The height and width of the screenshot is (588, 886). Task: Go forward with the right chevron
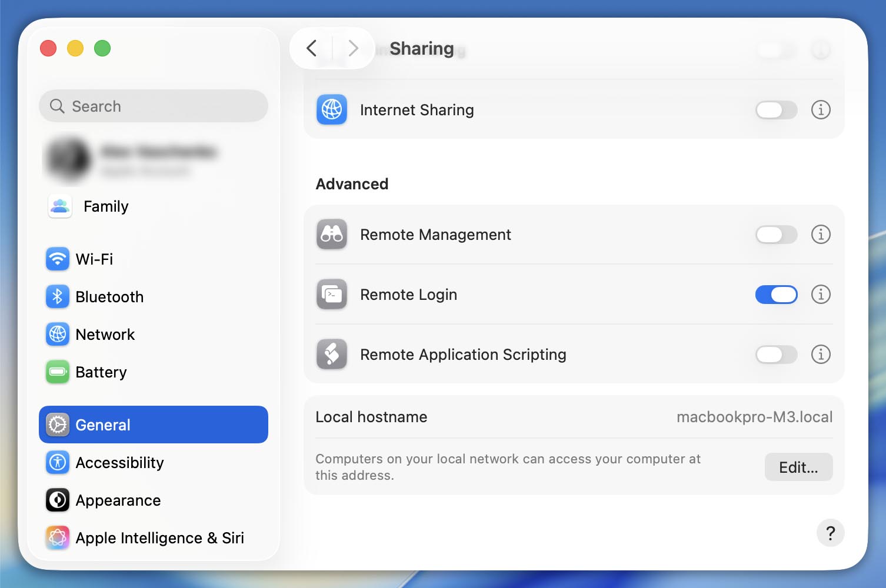353,48
